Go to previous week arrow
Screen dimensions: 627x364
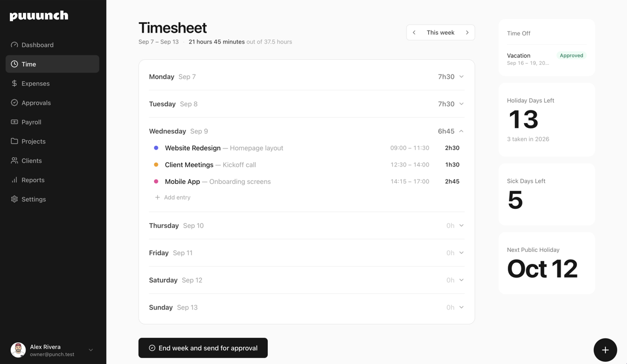414,32
